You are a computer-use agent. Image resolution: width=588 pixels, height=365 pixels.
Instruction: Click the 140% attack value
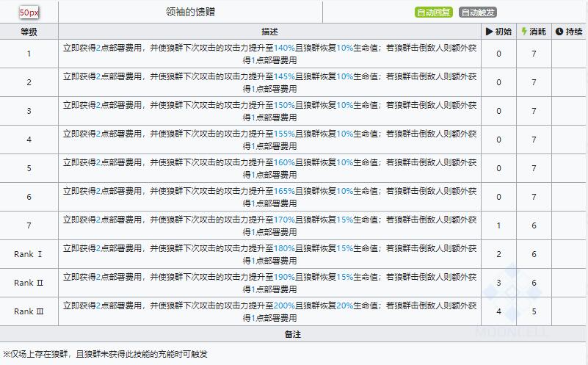click(x=284, y=48)
